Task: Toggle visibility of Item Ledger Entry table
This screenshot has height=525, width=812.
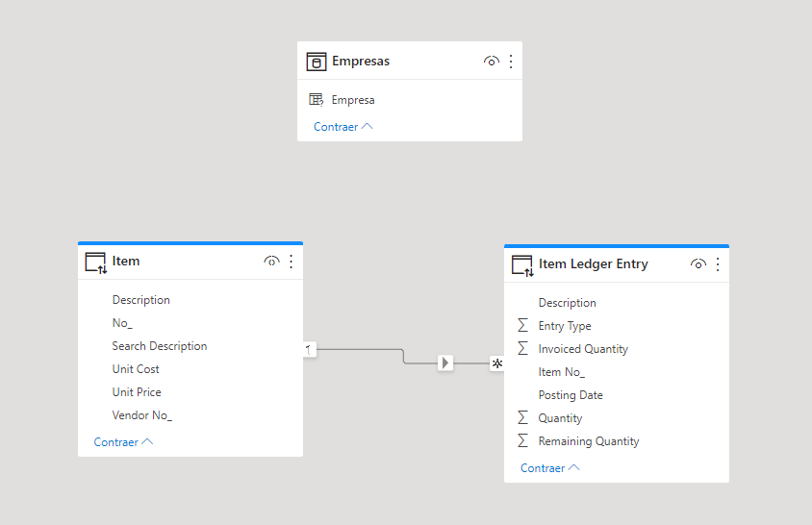Action: [698, 264]
